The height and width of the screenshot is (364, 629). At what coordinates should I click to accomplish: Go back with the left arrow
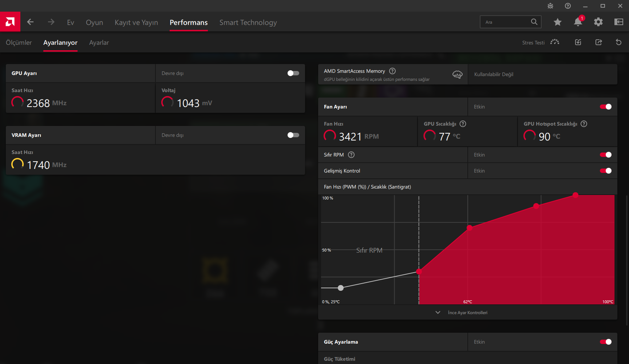pyautogui.click(x=30, y=22)
